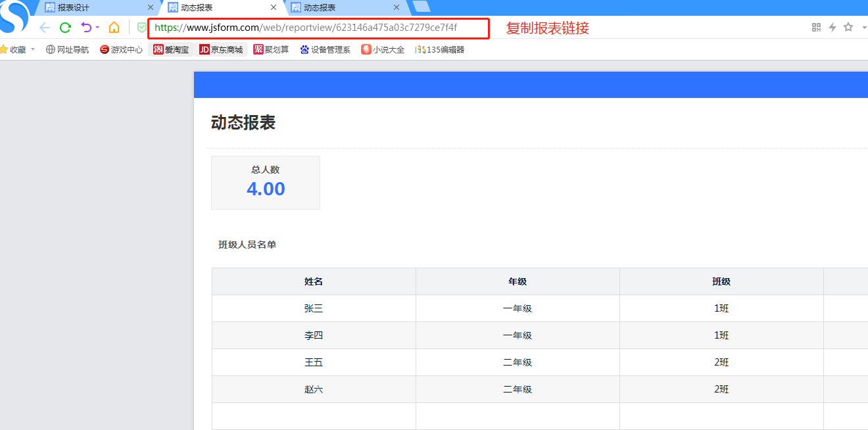Reload the page with the green refresh icon
The image size is (868, 430).
65,28
